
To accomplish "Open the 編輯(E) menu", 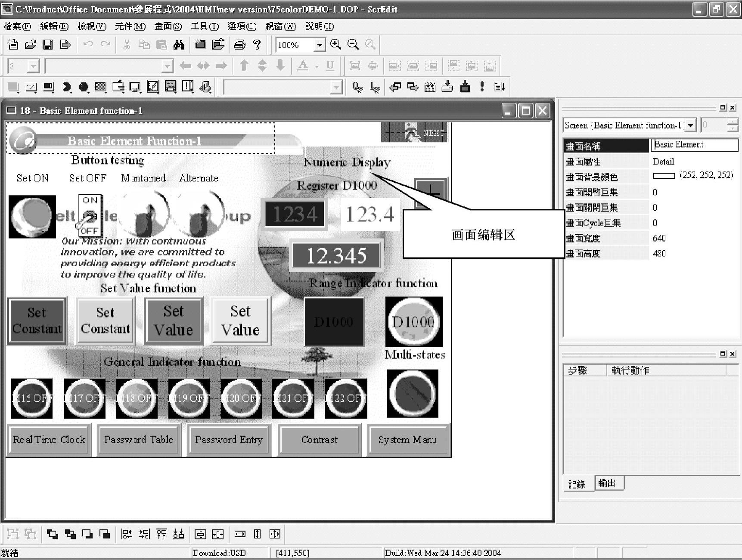I will coord(54,27).
